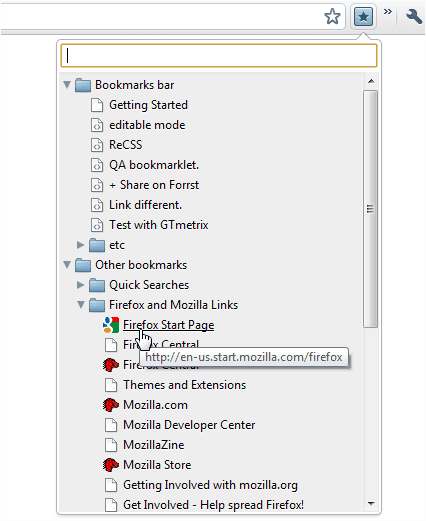
Task: Click Mozilla Developer Center page icon
Action: 111,425
